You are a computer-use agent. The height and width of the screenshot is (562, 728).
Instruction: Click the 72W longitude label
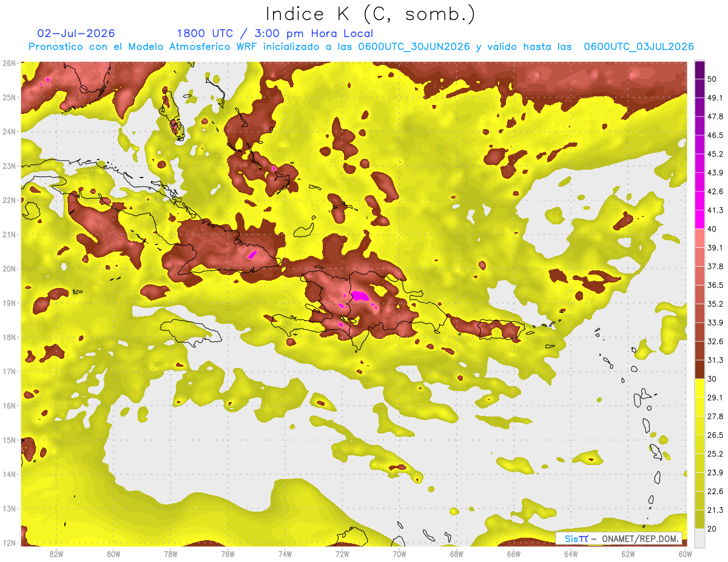tap(342, 554)
